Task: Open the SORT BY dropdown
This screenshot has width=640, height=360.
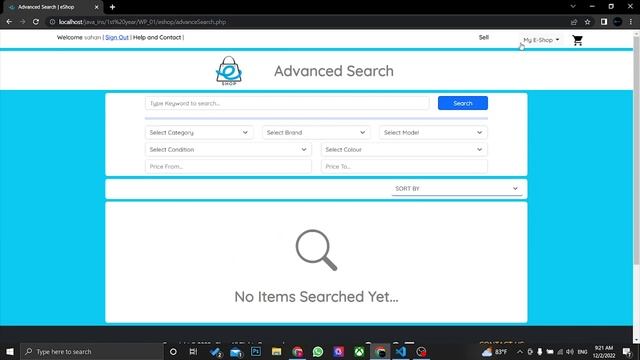Action: (x=457, y=189)
